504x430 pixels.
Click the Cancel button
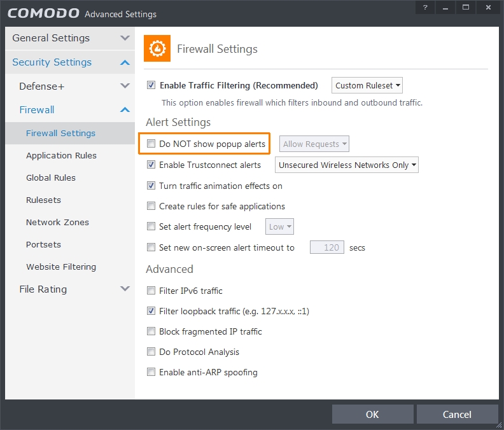tap(457, 414)
